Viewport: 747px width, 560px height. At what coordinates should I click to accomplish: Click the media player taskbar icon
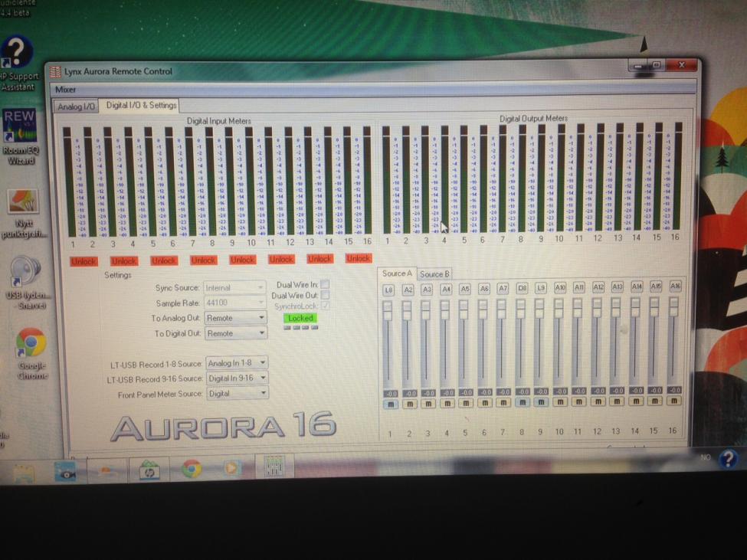[x=231, y=469]
